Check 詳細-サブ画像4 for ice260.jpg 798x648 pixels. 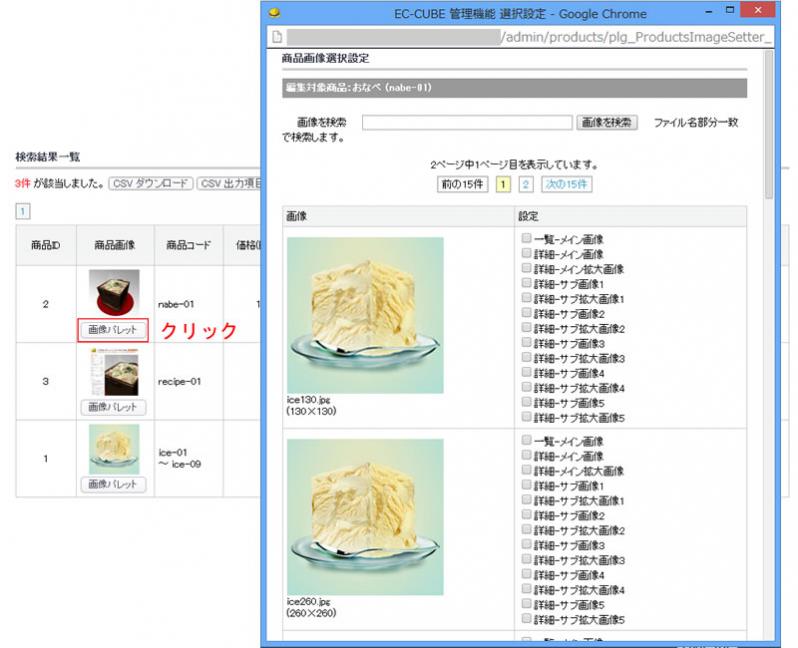coord(526,574)
